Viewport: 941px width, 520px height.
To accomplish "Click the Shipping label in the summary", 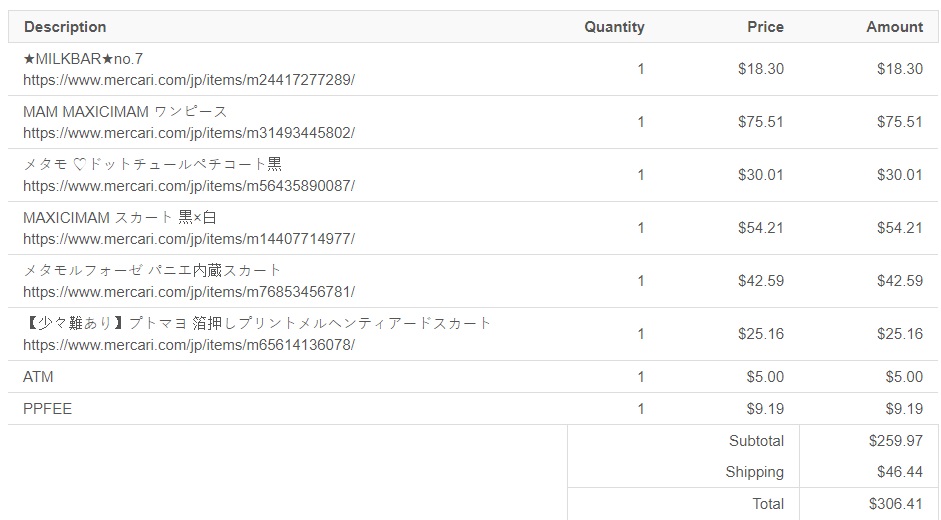I will click(754, 472).
